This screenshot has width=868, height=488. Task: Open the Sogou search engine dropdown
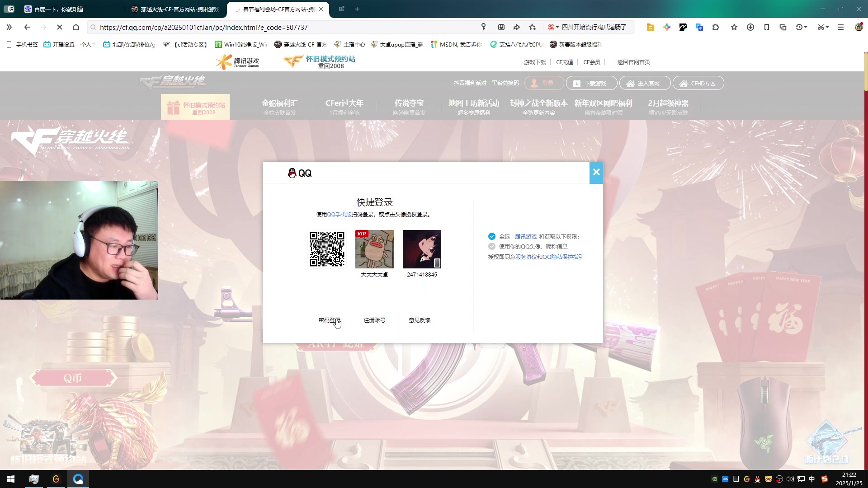[x=553, y=27]
